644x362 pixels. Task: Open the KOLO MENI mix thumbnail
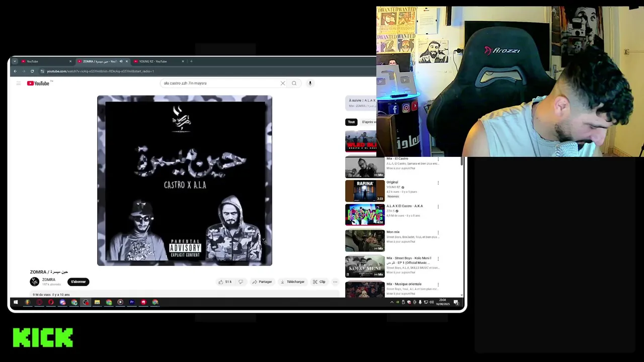coord(365,267)
